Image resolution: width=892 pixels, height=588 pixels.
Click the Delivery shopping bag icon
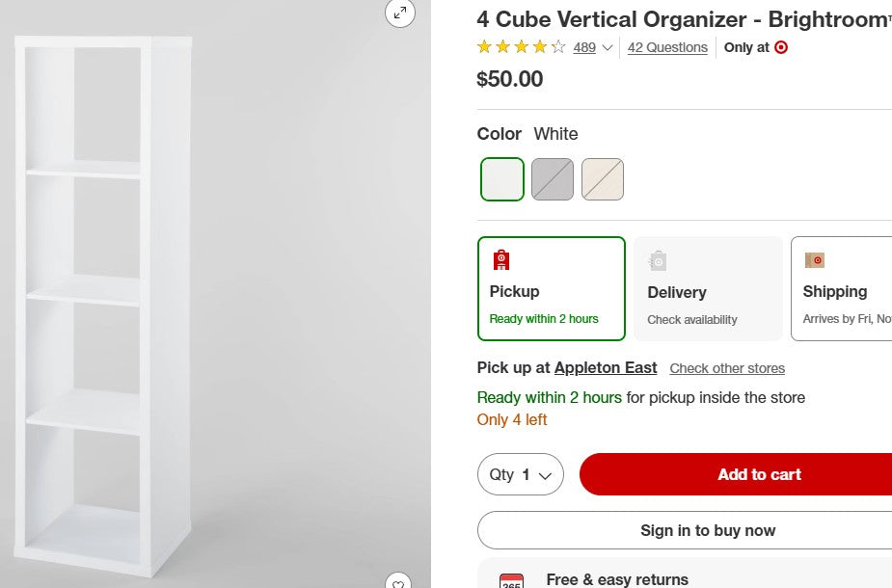657,260
